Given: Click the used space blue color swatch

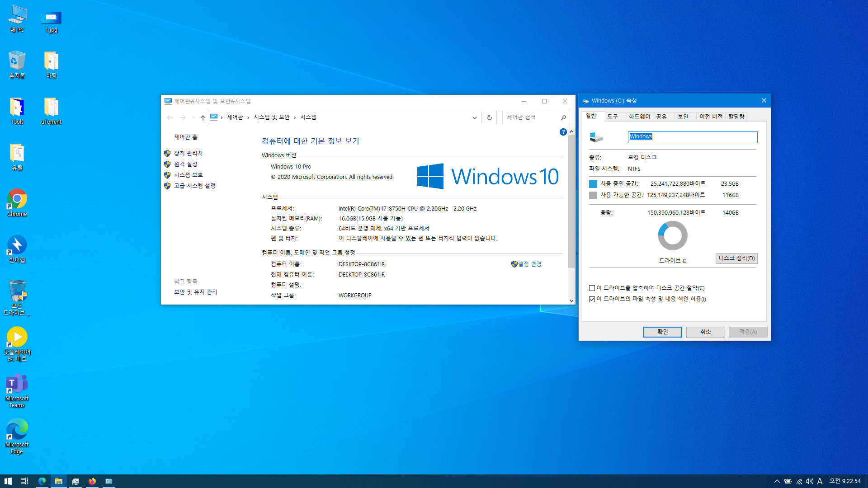Looking at the screenshot, I should [593, 184].
